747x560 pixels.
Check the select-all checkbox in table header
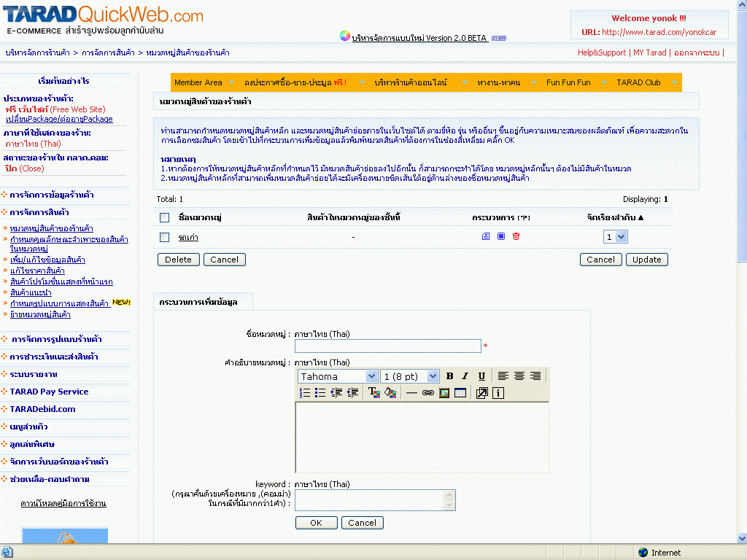164,217
